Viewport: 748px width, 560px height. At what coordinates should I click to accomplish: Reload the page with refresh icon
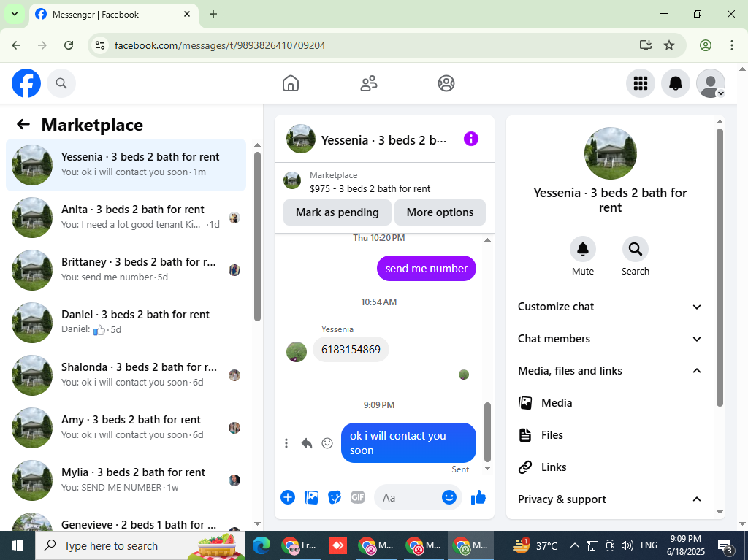click(x=69, y=45)
